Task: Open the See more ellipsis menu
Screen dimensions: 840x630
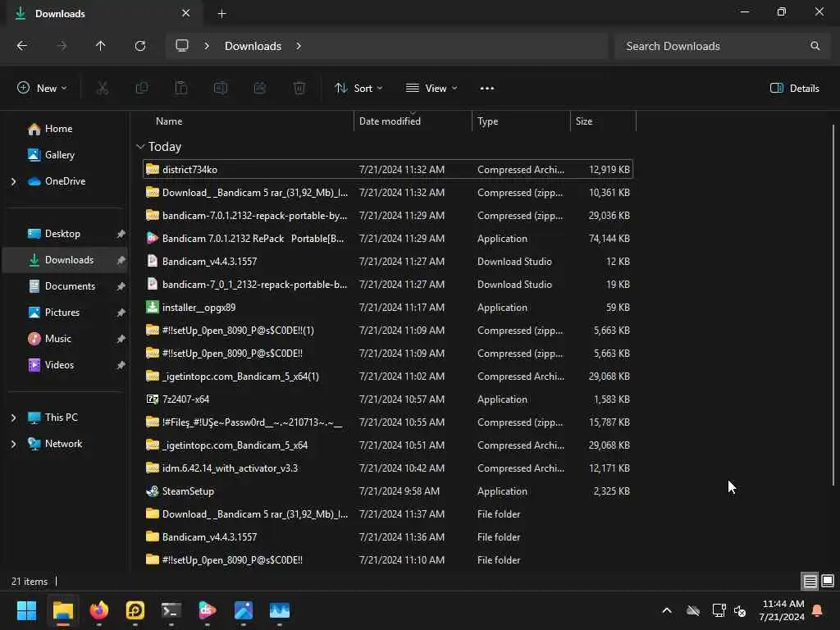Action: [487, 89]
